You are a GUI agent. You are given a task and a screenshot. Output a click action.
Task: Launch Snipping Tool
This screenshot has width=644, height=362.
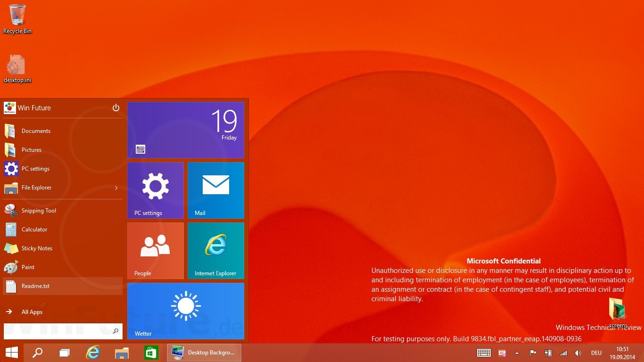click(x=63, y=211)
